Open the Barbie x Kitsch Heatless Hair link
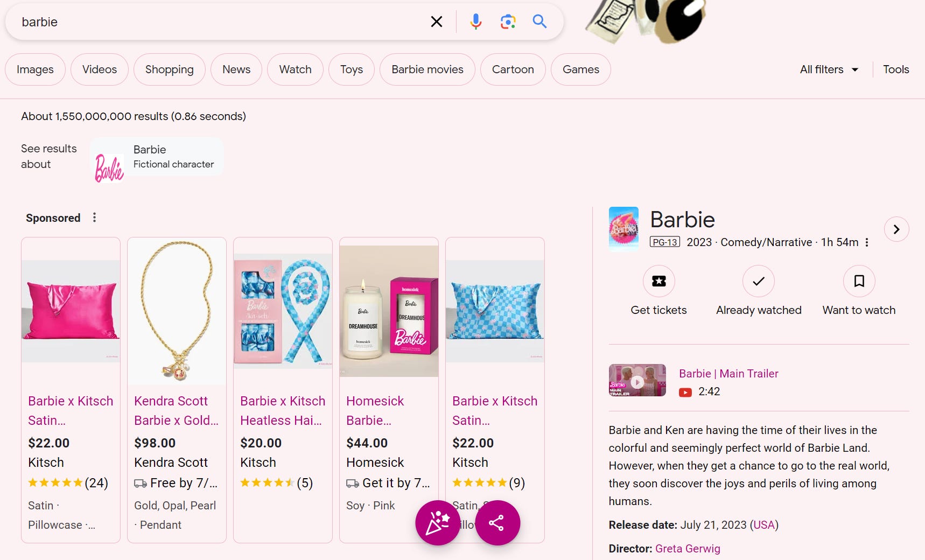This screenshot has width=925, height=560. click(x=283, y=410)
